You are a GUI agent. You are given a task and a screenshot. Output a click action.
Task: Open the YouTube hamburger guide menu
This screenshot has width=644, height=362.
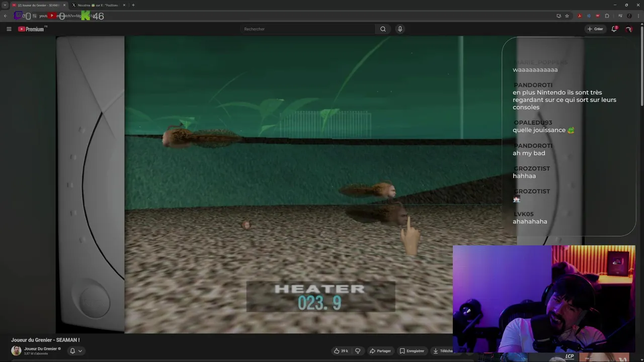coord(9,29)
